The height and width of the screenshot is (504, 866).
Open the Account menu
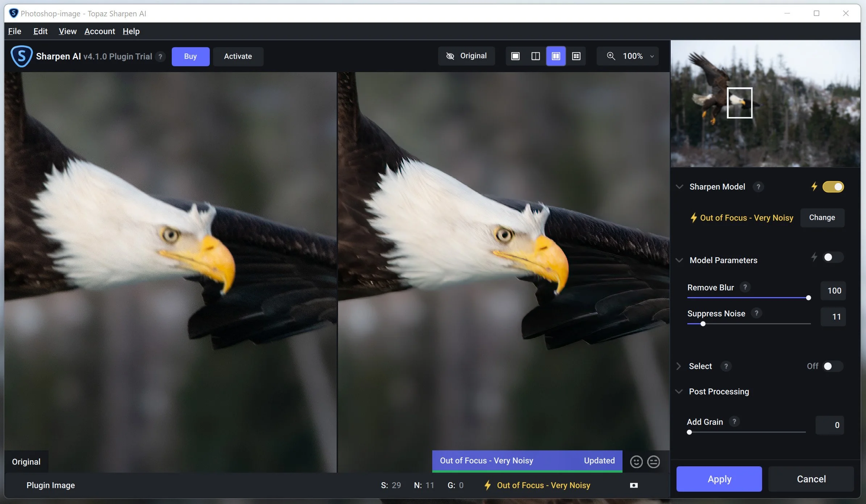[100, 31]
